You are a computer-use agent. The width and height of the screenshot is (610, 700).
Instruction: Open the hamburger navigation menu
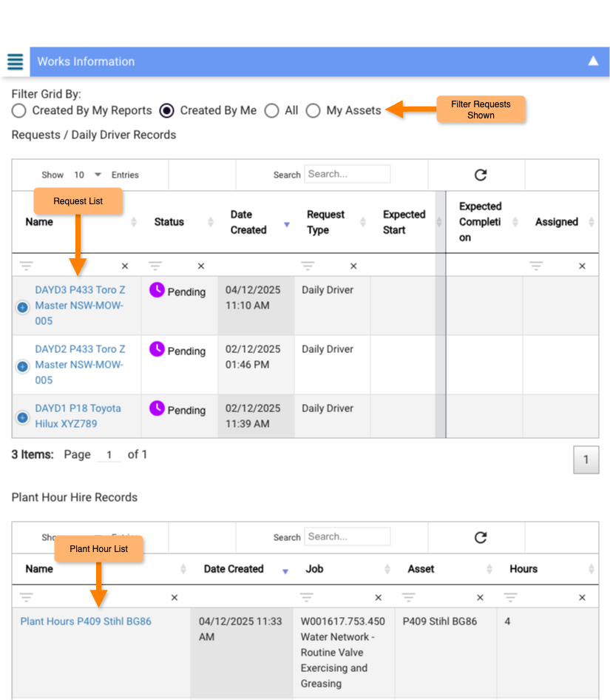(16, 61)
